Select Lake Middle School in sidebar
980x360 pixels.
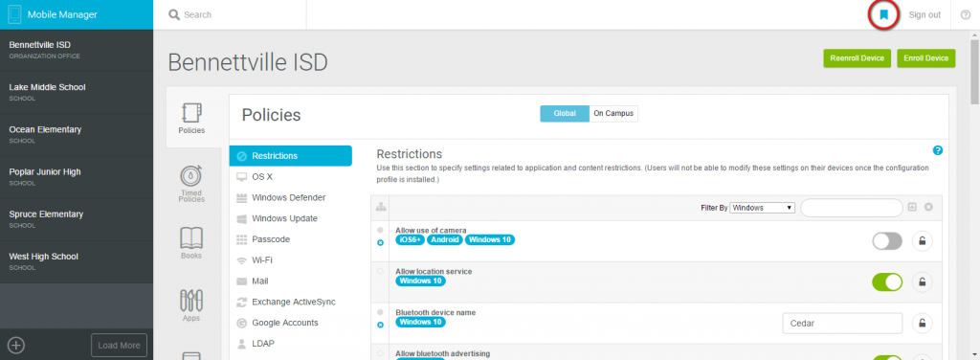tap(77, 93)
